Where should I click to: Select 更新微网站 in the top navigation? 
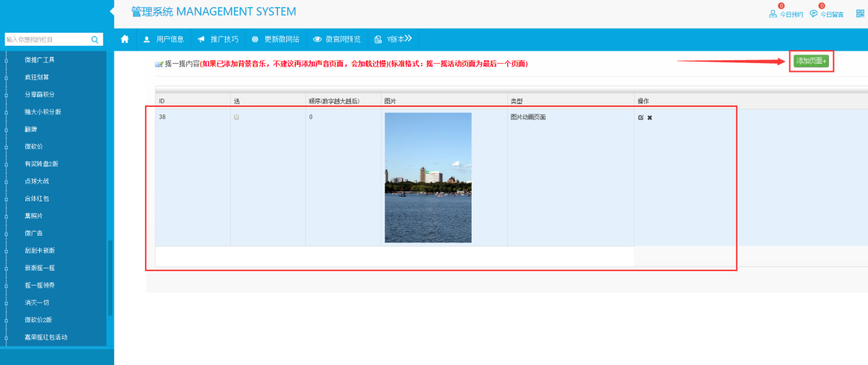(275, 39)
